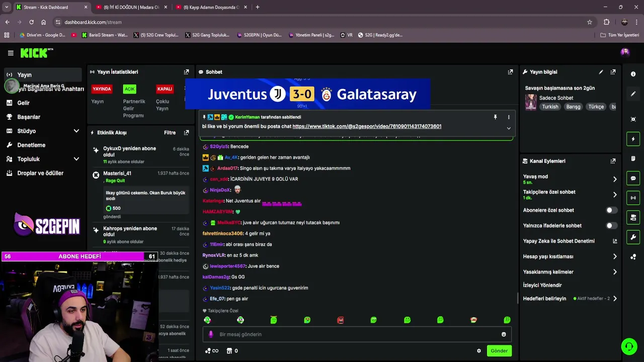This screenshot has width=644, height=362.
Task: Select Yayın in left navigation
Action: tap(43, 74)
